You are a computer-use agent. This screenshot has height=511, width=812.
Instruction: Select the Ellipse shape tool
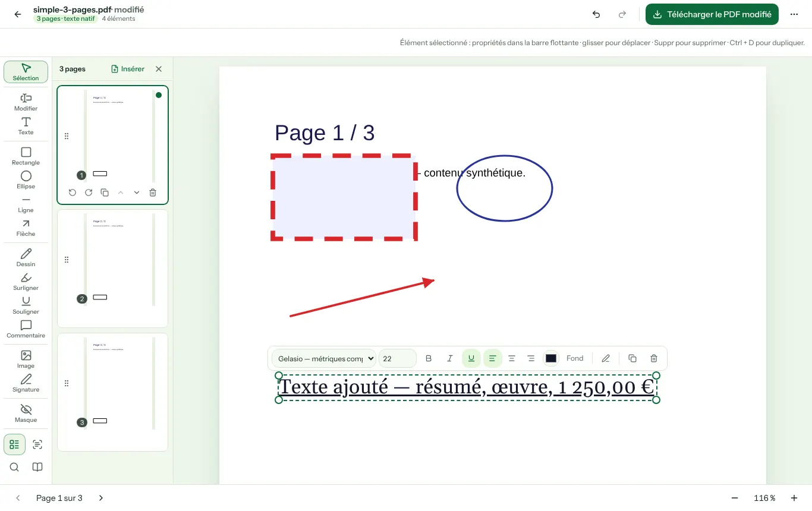26,180
